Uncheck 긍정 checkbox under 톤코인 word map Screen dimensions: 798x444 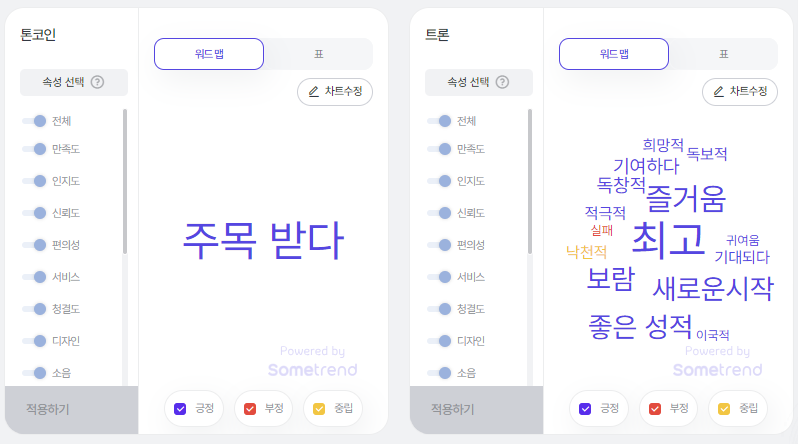click(x=180, y=409)
